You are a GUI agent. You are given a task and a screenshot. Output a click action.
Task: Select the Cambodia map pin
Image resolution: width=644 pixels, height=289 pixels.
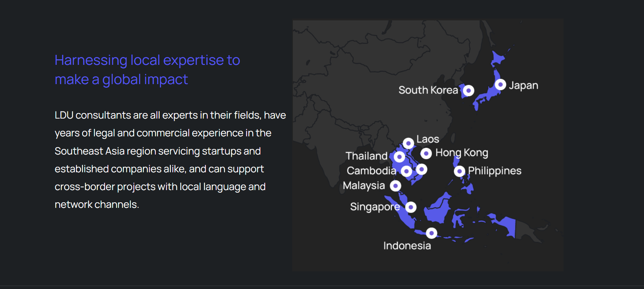406,171
